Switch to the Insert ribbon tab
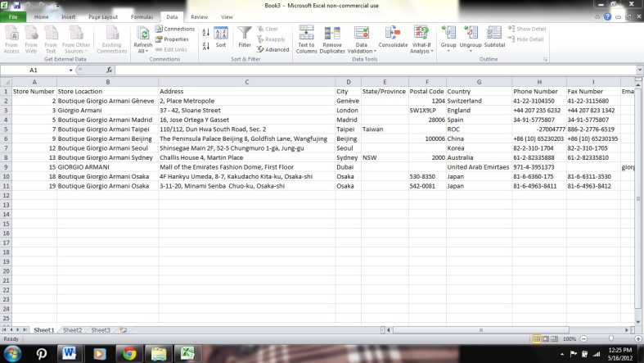 pyautogui.click(x=68, y=17)
